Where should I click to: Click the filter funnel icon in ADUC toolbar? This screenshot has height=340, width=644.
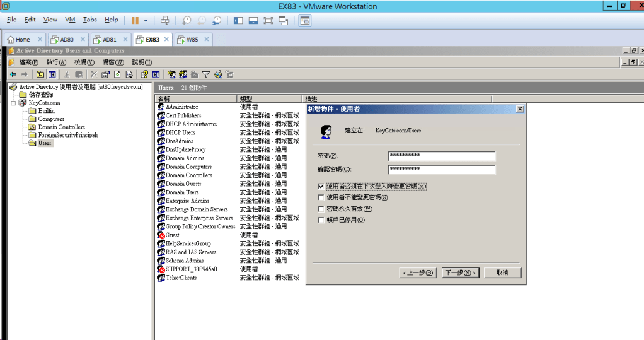(x=205, y=74)
